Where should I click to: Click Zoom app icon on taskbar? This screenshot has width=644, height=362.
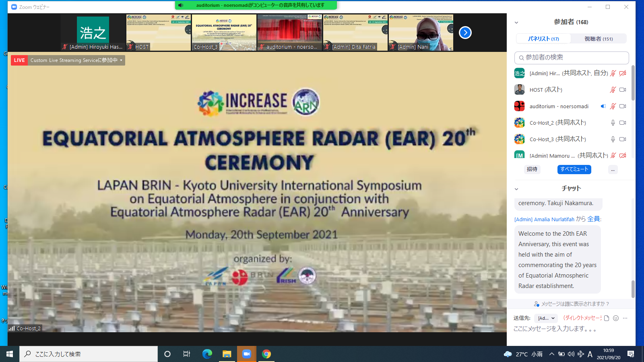(247, 354)
